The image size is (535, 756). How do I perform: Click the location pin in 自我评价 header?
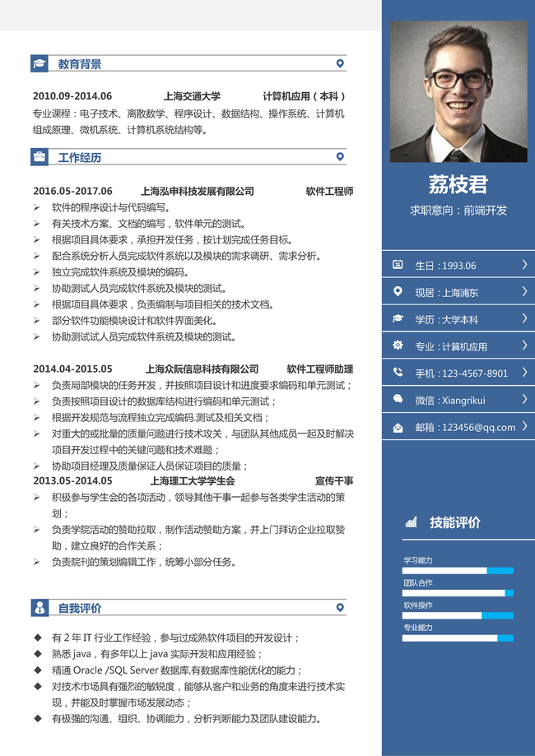pyautogui.click(x=340, y=607)
